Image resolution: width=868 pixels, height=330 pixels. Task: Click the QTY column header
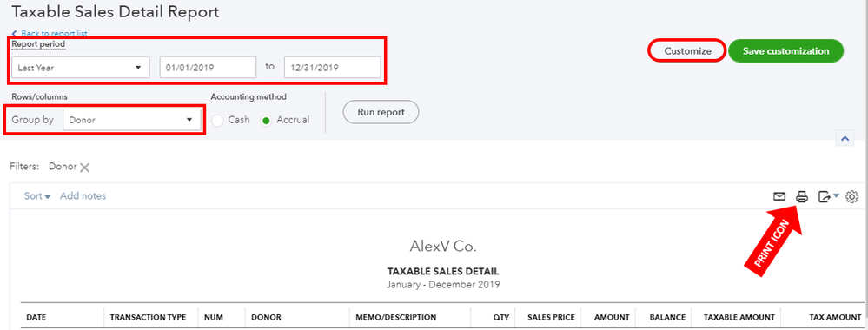(x=500, y=317)
